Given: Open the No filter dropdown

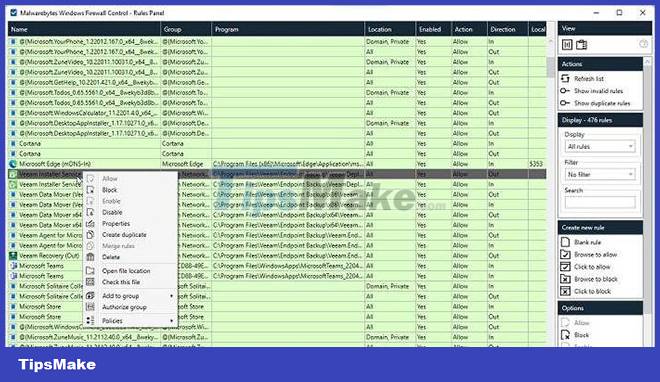Looking at the screenshot, I should point(600,174).
